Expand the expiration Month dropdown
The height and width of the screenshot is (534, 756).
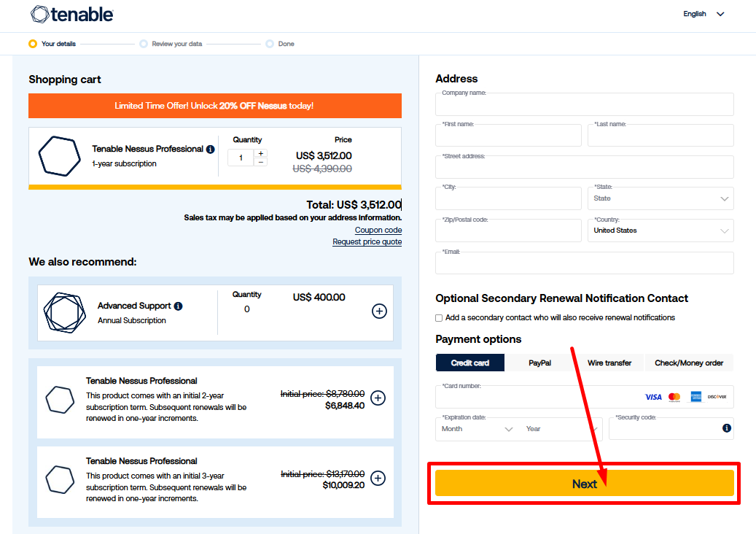pyautogui.click(x=478, y=429)
